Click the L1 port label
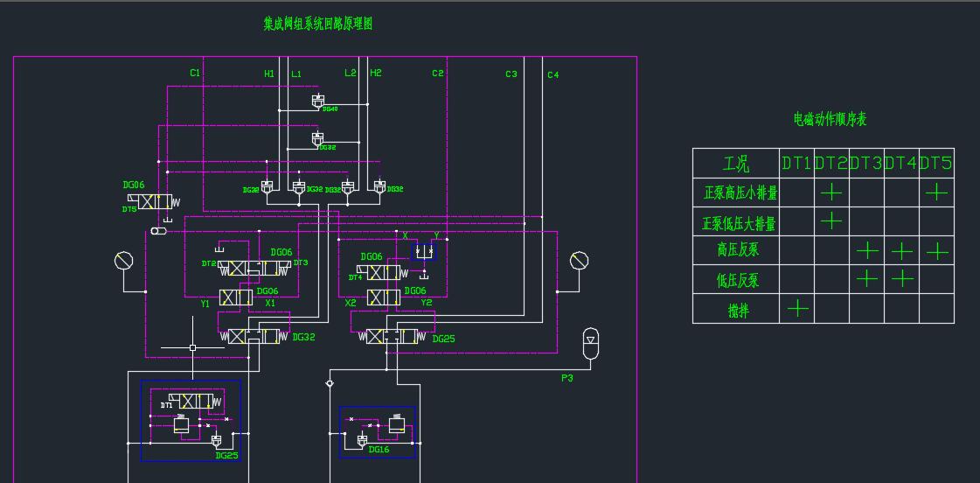The width and height of the screenshot is (980, 483). coord(296,73)
